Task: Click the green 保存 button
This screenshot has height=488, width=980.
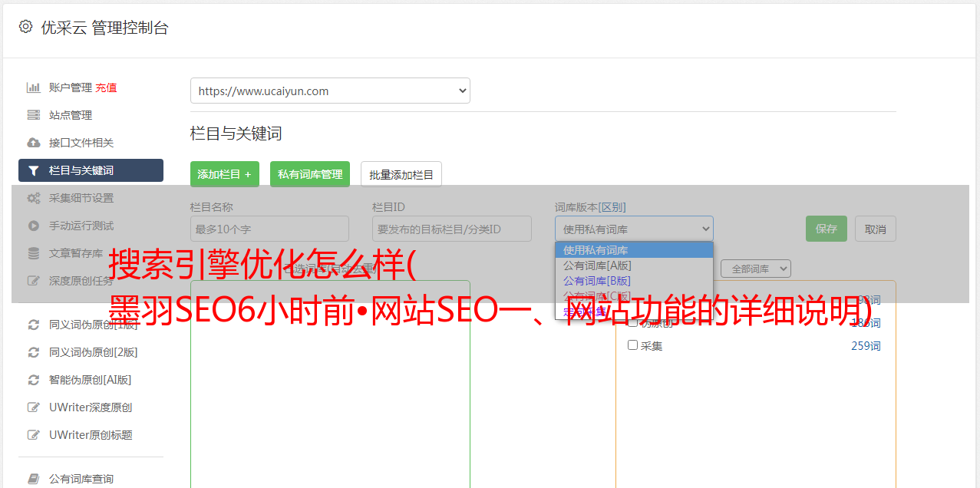Action: tap(827, 229)
